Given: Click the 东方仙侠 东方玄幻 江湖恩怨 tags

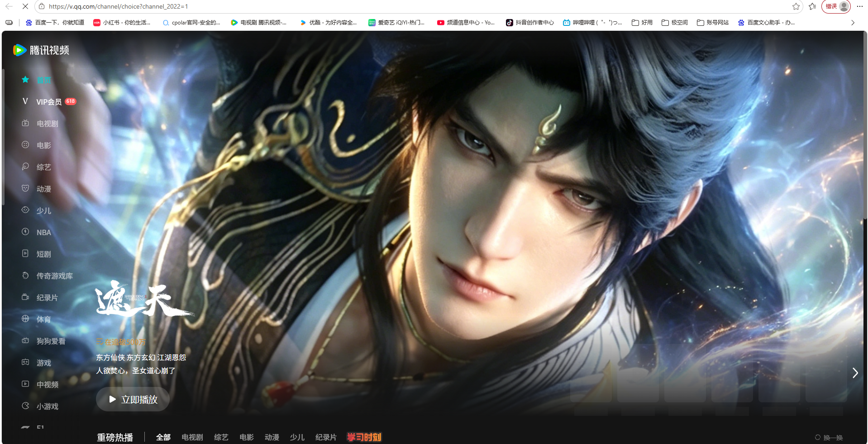Looking at the screenshot, I should tap(141, 357).
